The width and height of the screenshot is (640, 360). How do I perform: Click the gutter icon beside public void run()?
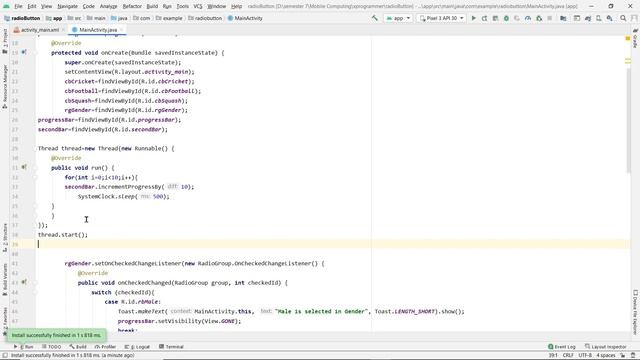click(24, 167)
